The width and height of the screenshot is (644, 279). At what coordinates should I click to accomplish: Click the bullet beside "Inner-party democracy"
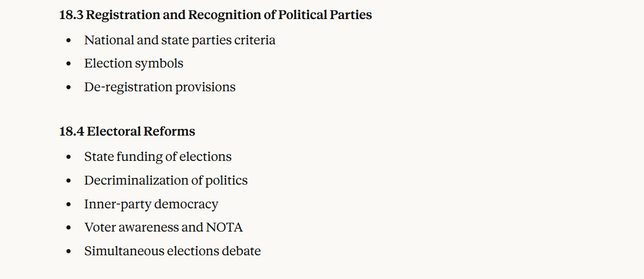[x=69, y=205]
